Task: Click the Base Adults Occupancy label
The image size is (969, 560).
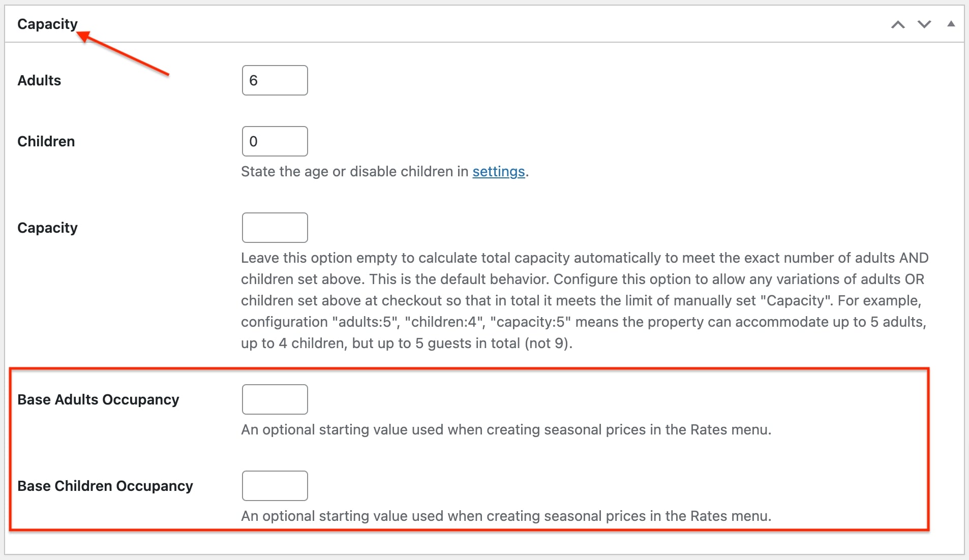Action: coord(98,399)
